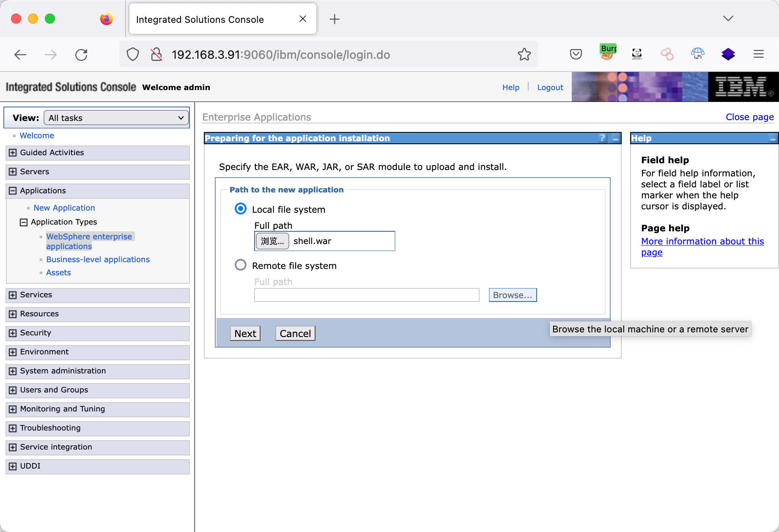Select Remote file system radio button
779x532 pixels.
tap(241, 265)
